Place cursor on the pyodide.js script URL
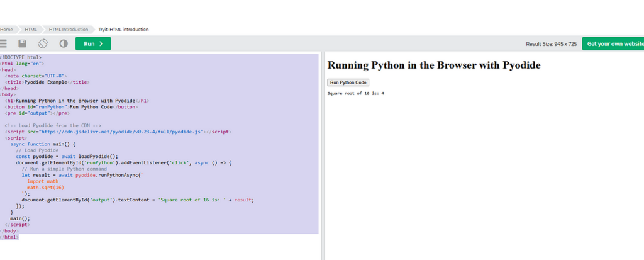Image resolution: width=644 pixels, height=260 pixels. point(131,132)
